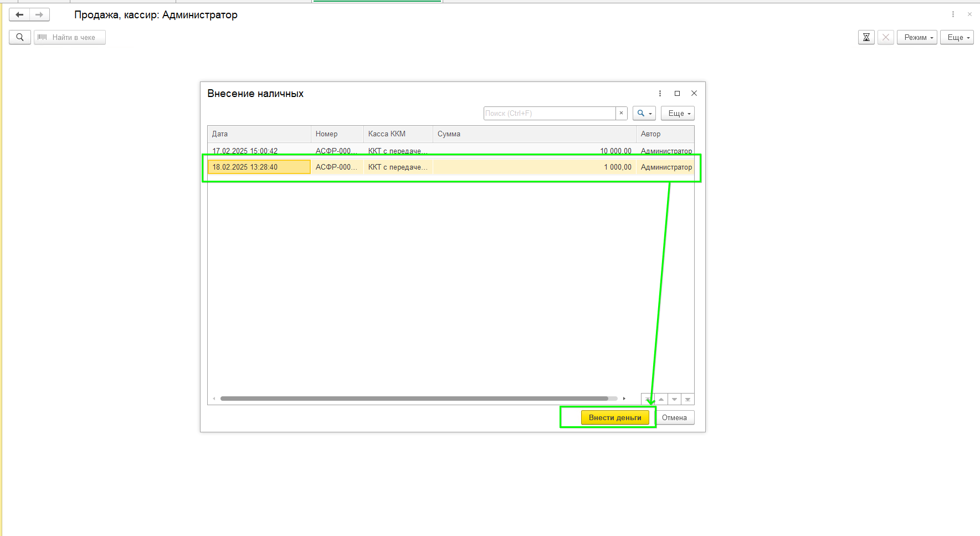Sort by the Дата column header
The width and height of the screenshot is (980, 536).
(259, 134)
